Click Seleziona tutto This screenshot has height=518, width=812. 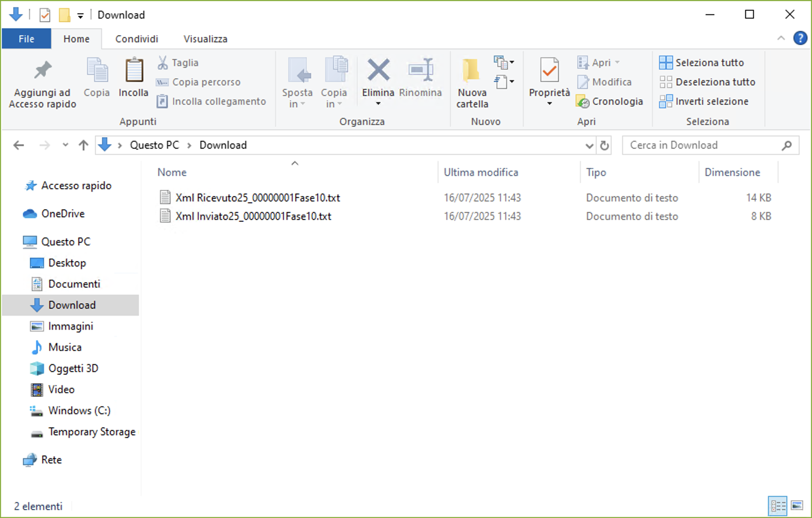point(702,62)
